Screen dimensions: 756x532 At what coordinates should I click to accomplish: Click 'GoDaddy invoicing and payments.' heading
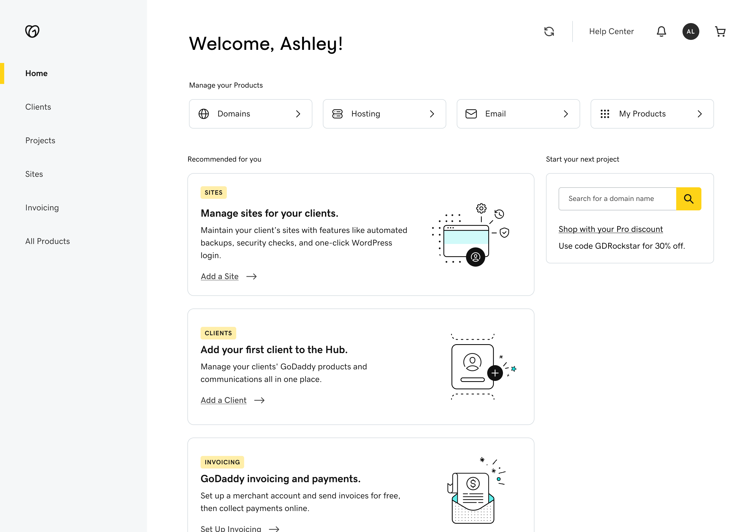click(x=280, y=478)
